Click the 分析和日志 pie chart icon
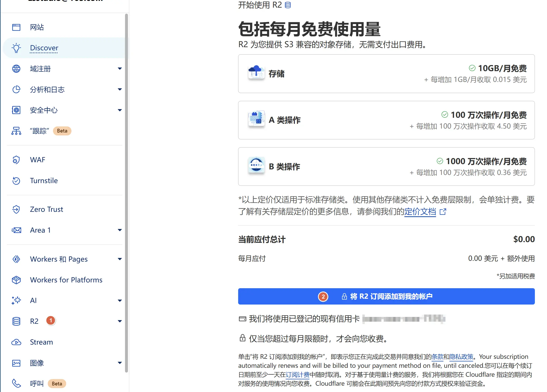 tap(16, 90)
